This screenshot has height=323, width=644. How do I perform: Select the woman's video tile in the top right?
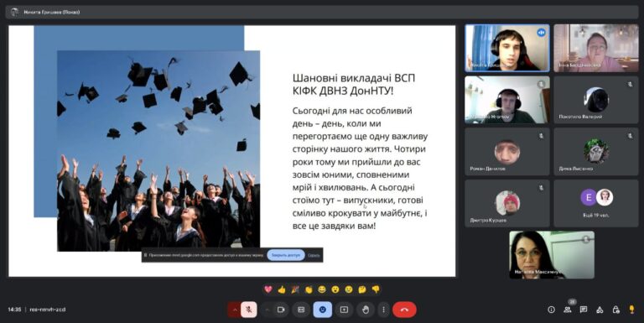596,48
